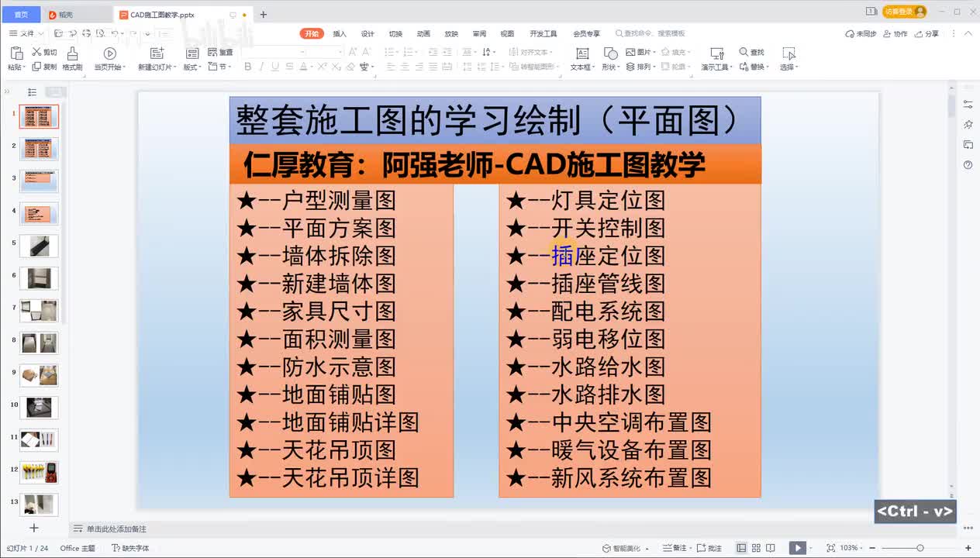Switch to Transitions (切换) ribbon tab
Viewport: 980px width, 558px height.
click(395, 33)
